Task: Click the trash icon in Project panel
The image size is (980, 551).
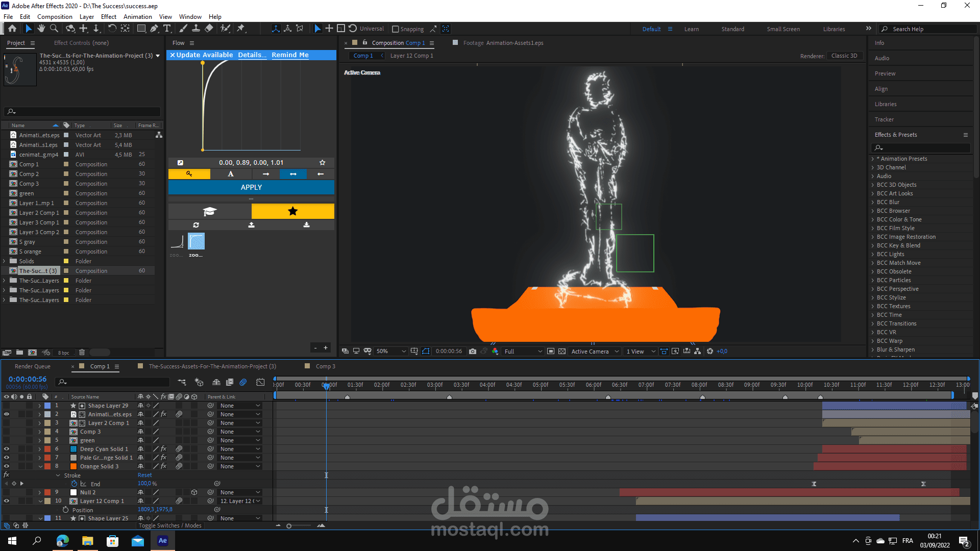Action: coord(82,352)
